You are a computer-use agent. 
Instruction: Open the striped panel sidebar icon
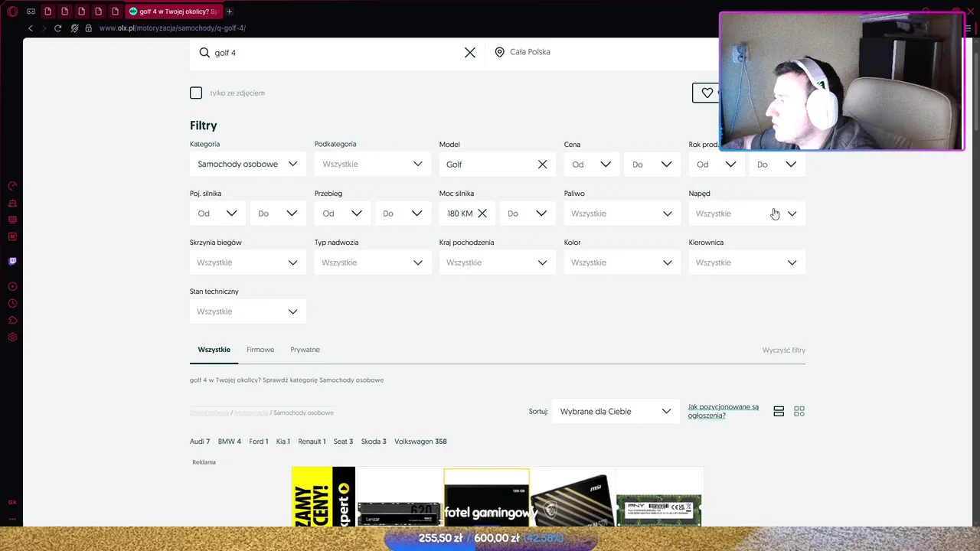(x=12, y=220)
